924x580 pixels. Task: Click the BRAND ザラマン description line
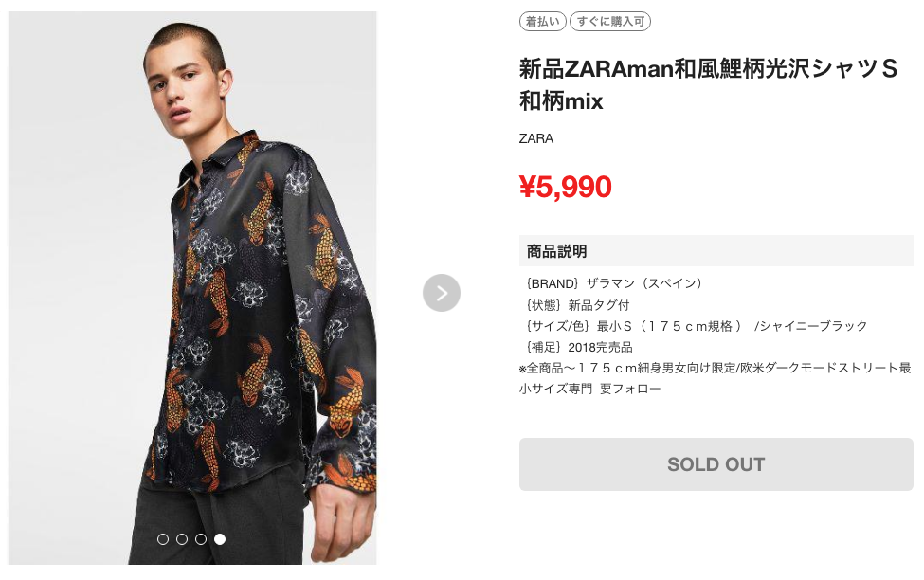(x=614, y=283)
